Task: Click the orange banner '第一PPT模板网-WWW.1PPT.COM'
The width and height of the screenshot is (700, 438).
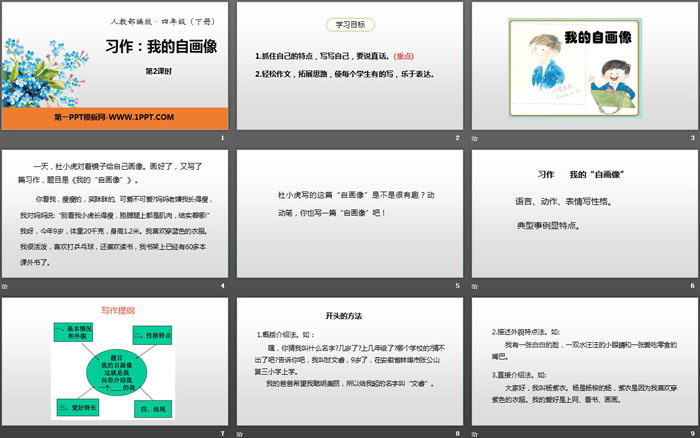Action: click(115, 118)
